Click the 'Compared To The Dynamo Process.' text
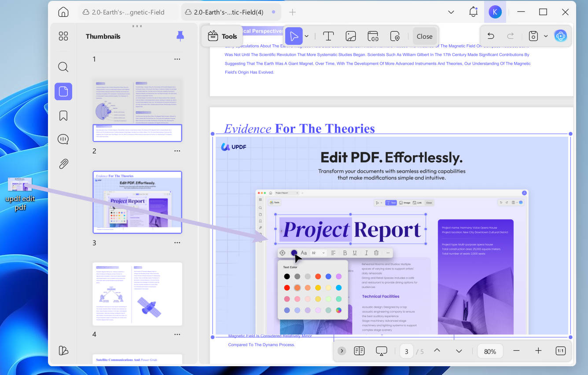 [x=261, y=345]
